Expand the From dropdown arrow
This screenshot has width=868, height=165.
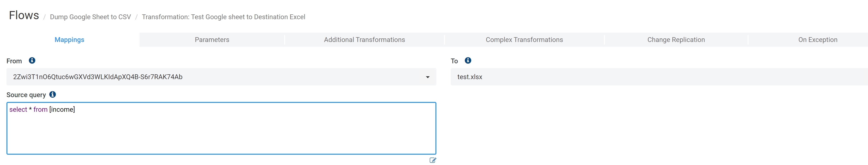click(x=428, y=77)
